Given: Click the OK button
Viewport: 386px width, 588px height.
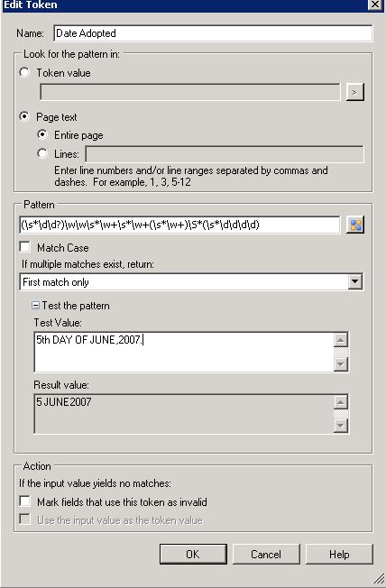Looking at the screenshot, I should click(193, 555).
